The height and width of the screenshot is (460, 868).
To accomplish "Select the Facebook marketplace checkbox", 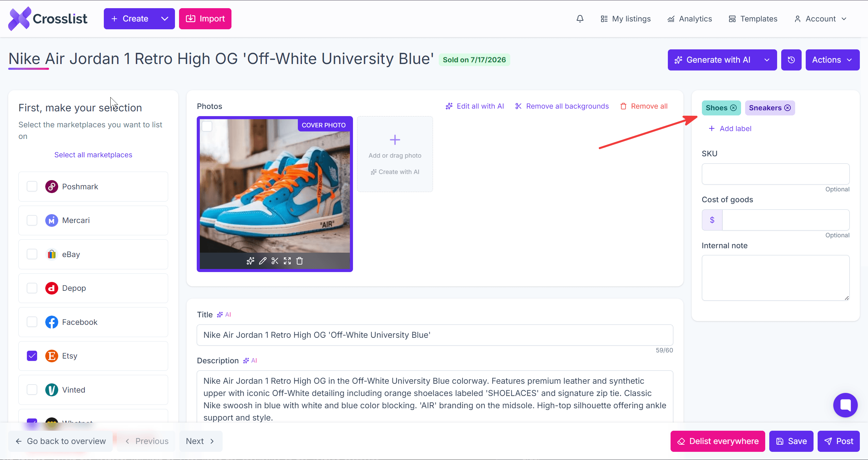I will (x=32, y=322).
